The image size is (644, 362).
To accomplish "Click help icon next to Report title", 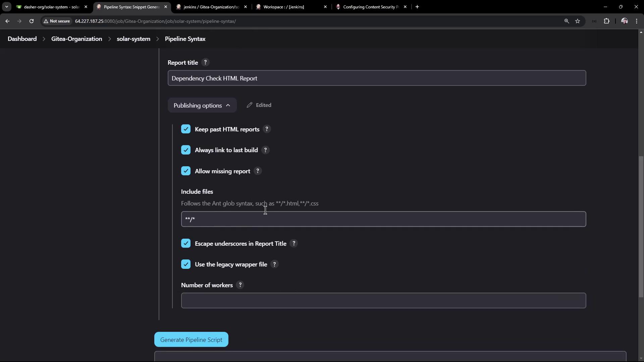I will pos(205,62).
